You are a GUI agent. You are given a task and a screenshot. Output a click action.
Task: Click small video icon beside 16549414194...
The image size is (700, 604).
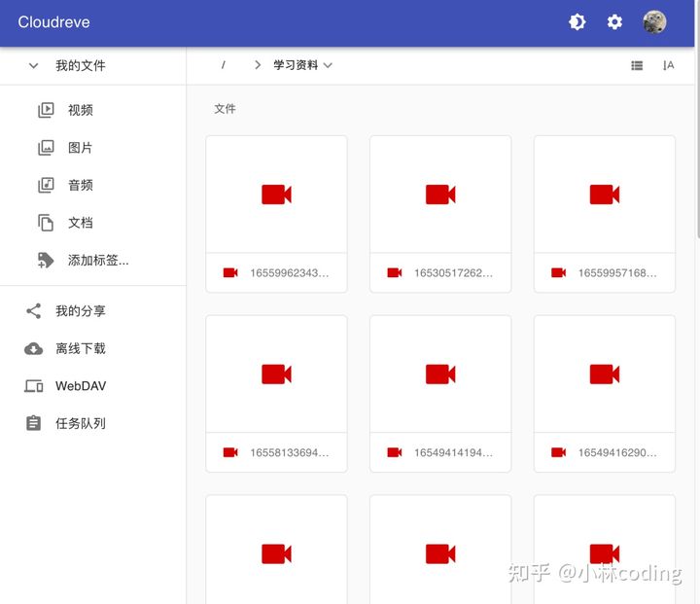(394, 452)
